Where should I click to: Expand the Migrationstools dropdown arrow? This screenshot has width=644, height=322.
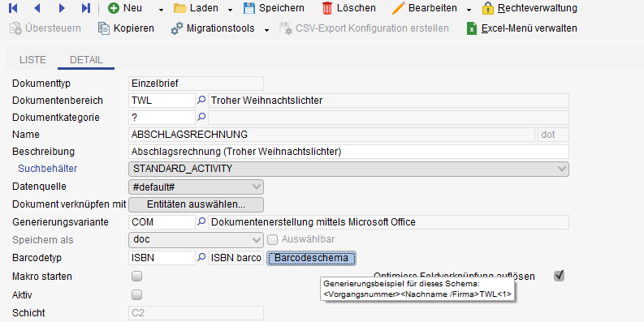(x=266, y=30)
